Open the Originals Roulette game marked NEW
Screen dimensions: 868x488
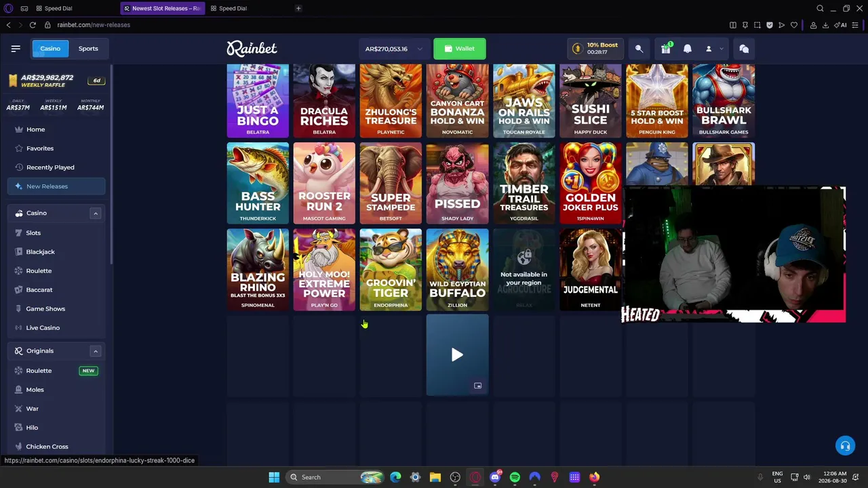coord(56,371)
